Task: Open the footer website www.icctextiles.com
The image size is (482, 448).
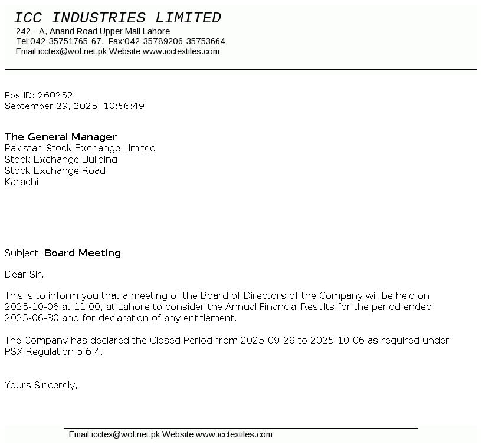Action: (x=234, y=434)
